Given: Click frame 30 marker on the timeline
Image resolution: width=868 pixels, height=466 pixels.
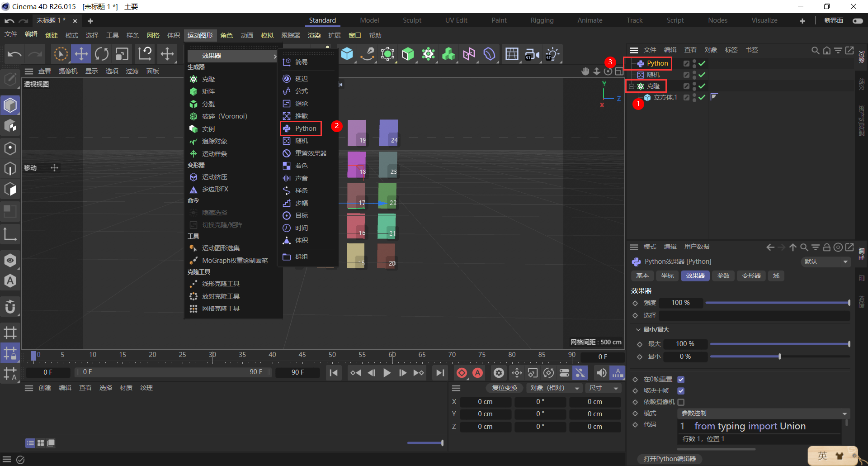Looking at the screenshot, I should 212,356.
